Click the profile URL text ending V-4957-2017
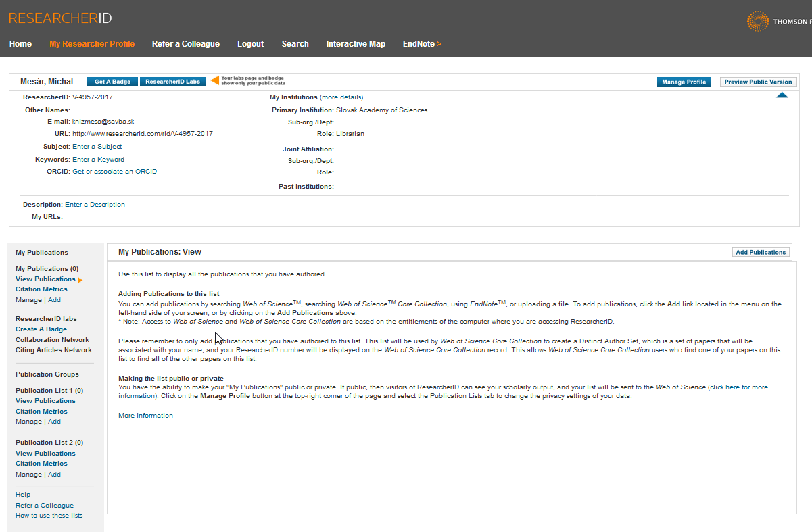The image size is (812, 532). pyautogui.click(x=143, y=134)
